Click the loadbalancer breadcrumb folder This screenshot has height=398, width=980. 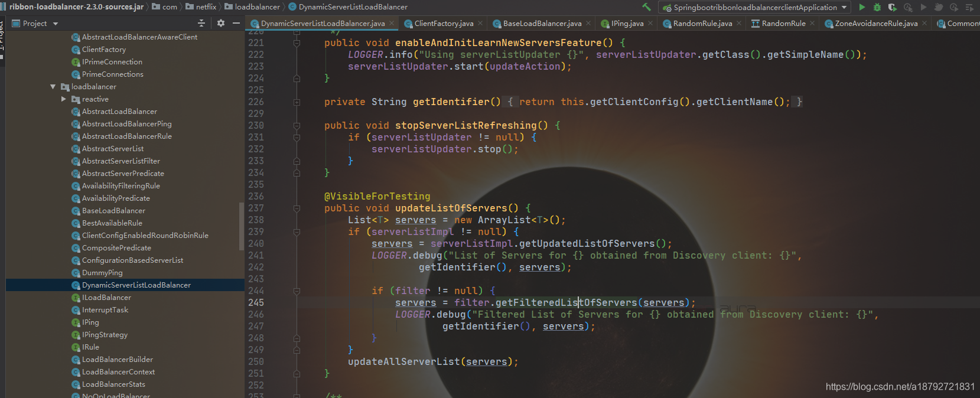point(252,7)
